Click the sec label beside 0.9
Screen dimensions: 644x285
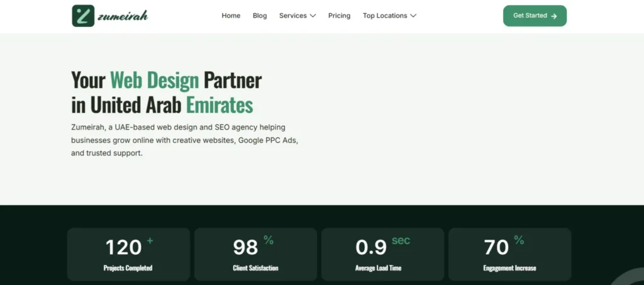coord(401,241)
